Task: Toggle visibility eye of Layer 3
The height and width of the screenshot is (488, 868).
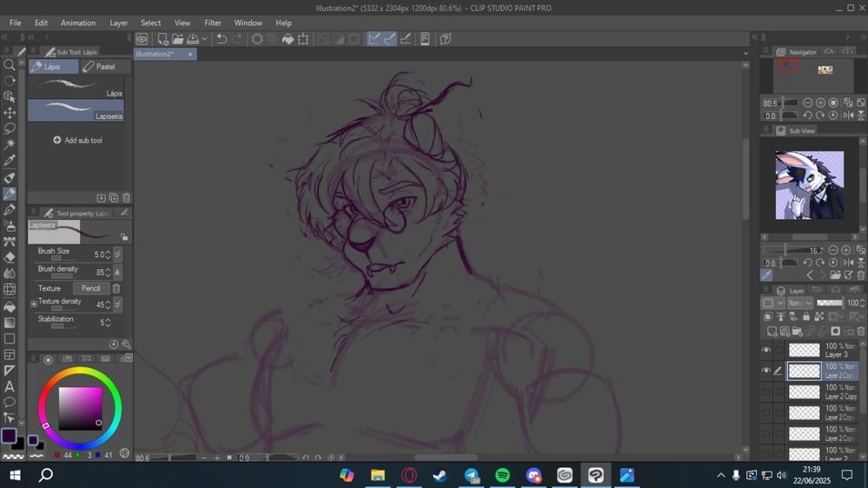Action: pyautogui.click(x=766, y=350)
